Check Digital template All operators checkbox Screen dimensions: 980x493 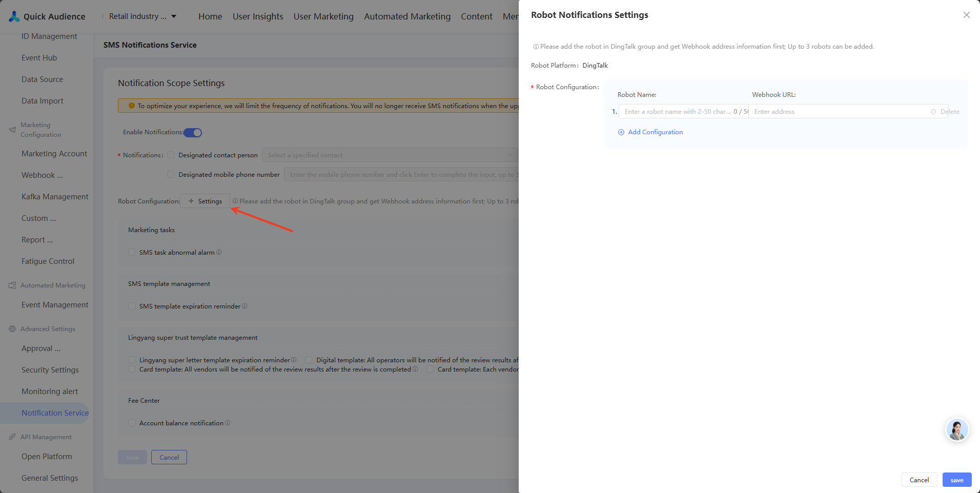click(x=309, y=360)
